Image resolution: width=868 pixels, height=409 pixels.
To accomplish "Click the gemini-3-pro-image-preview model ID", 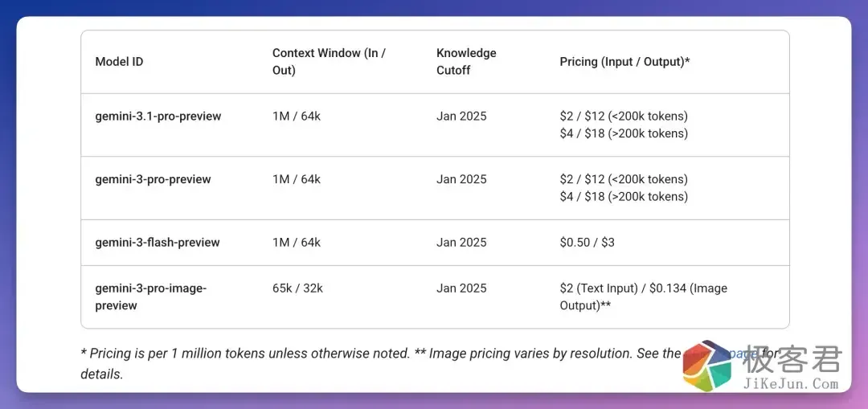I will (151, 297).
